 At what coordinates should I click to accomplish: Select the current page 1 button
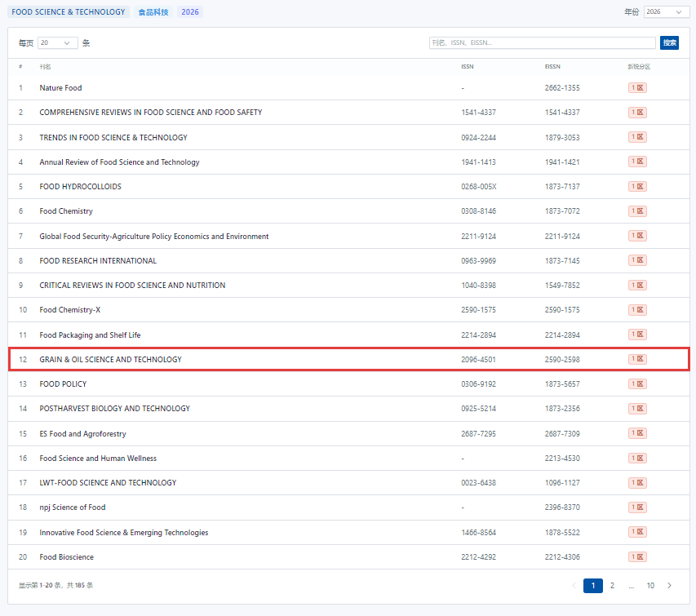[593, 585]
